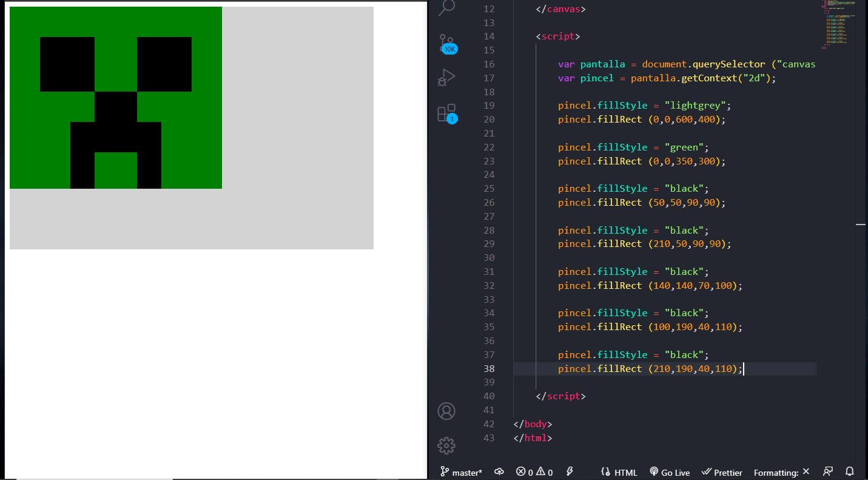The height and width of the screenshot is (480, 868).
Task: Click the creeper's right black eye in the preview
Action: coord(164,64)
